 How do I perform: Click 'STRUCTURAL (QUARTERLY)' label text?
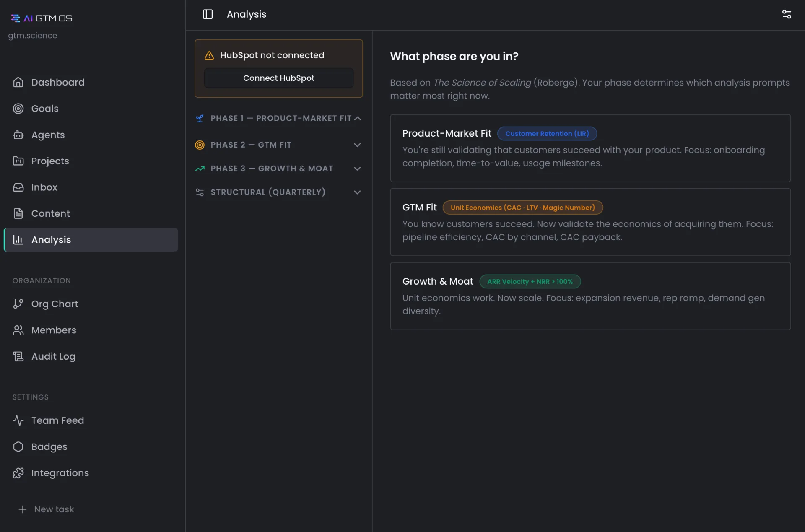(x=268, y=192)
